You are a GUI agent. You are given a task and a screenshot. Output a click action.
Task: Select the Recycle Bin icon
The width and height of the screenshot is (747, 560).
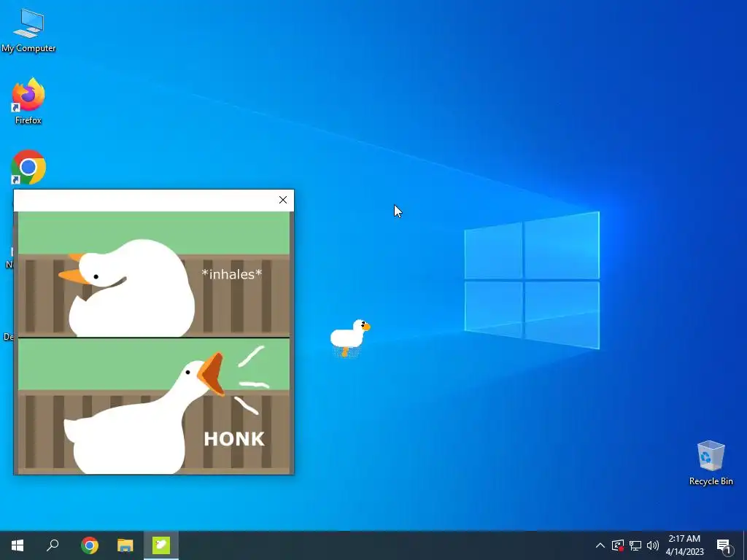tap(711, 463)
